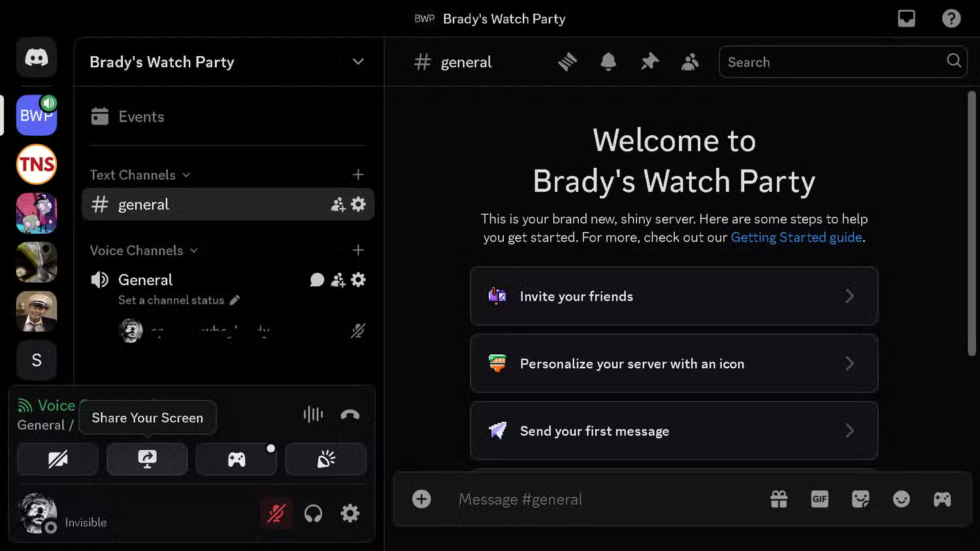Open the TNS server
The height and width of the screenshot is (551, 980).
(37, 164)
